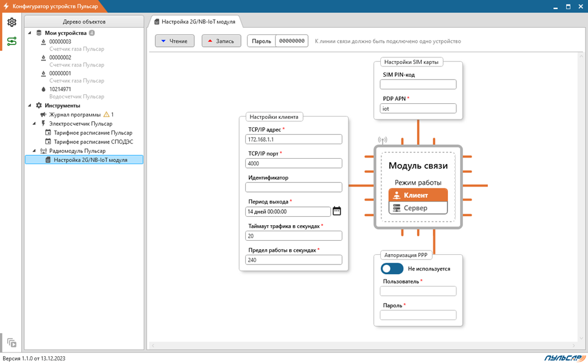Click the radio icon of Радиомодуль Пульсар
The height and width of the screenshot is (364, 588).
43,151
